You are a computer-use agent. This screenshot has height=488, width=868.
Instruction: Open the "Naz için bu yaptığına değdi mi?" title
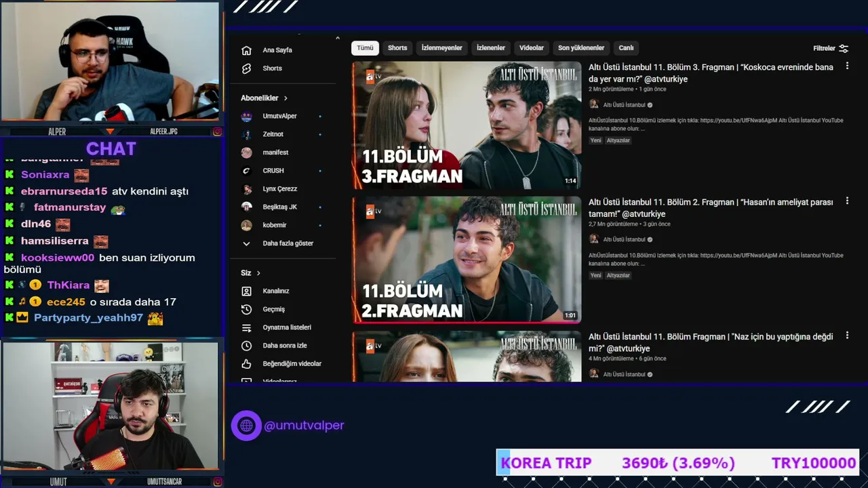tap(711, 342)
